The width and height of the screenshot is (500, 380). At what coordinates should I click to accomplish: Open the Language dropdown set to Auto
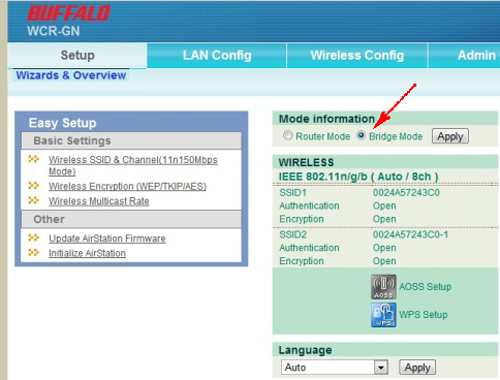334,367
